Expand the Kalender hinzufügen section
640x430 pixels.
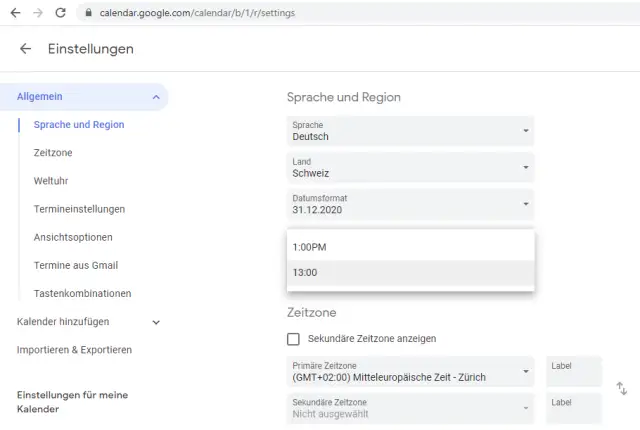tap(156, 322)
